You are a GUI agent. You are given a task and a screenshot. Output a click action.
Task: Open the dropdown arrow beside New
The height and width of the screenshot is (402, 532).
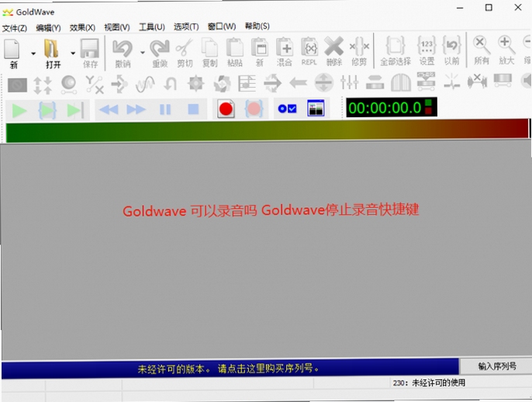tap(33, 54)
